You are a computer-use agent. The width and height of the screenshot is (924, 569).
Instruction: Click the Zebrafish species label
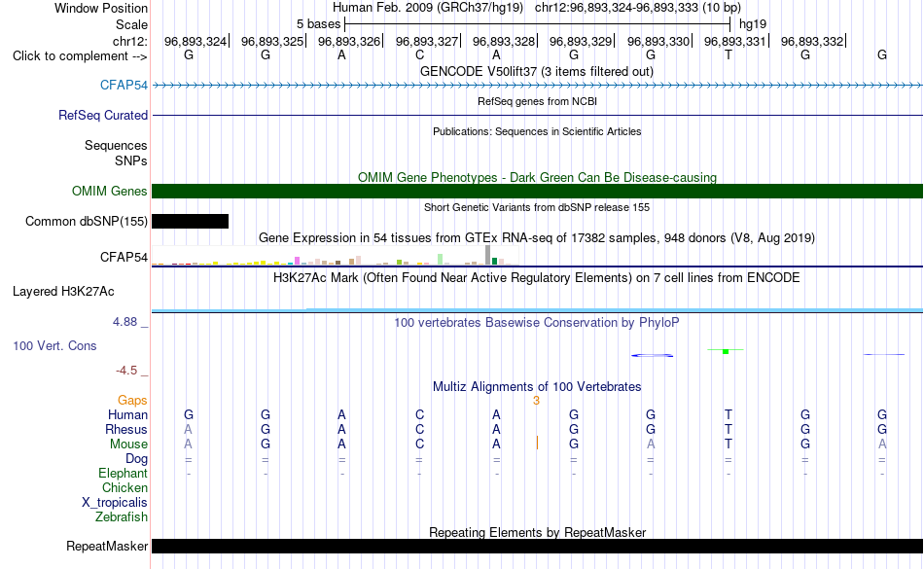(x=122, y=516)
